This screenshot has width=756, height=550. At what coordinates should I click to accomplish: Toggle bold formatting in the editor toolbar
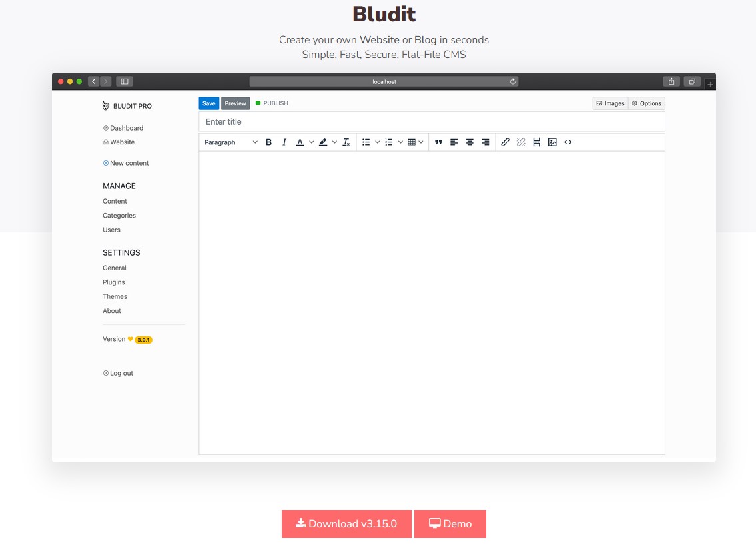pyautogui.click(x=269, y=142)
